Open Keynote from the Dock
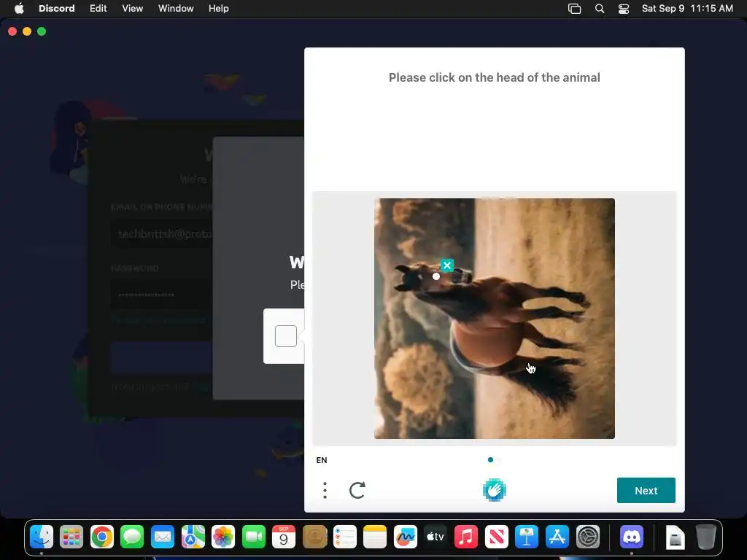Screen dimensions: 747x560 (x=527, y=537)
